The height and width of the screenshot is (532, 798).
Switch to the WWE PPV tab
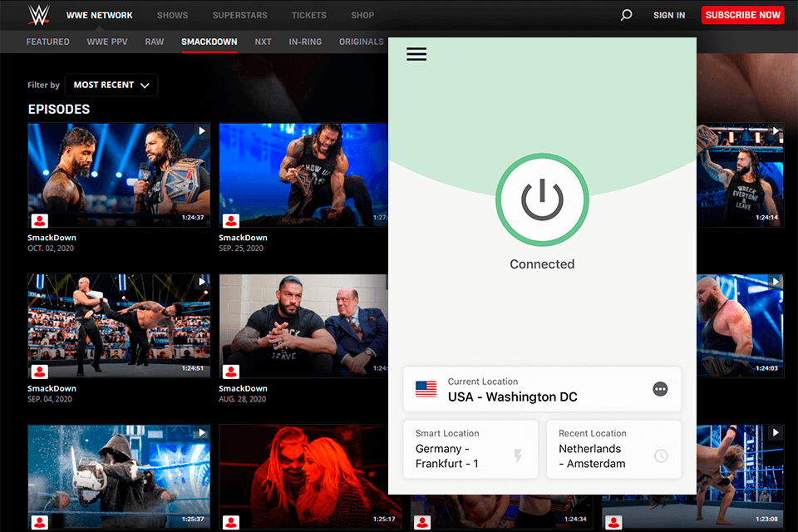click(107, 42)
